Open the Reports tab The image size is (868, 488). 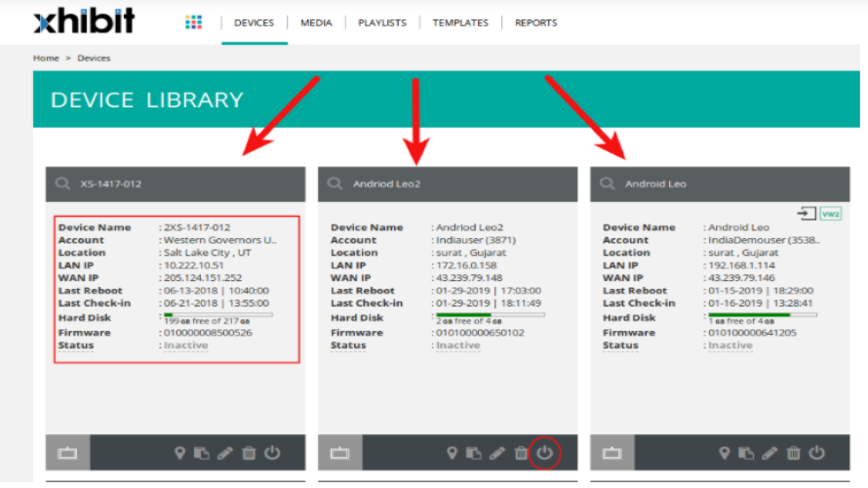pos(536,22)
